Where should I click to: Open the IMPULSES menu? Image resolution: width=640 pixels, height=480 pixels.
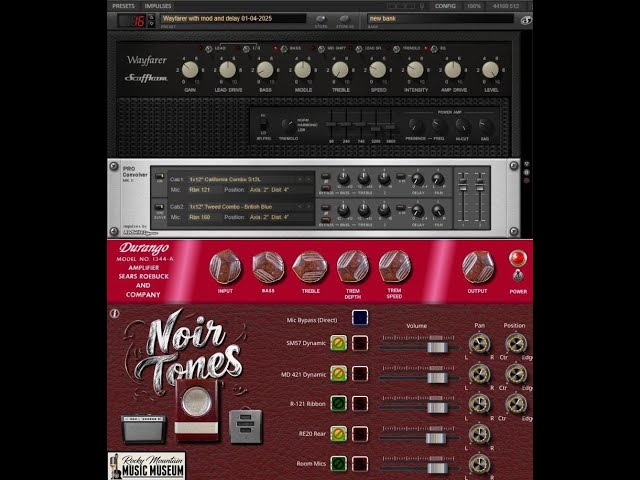tap(158, 6)
